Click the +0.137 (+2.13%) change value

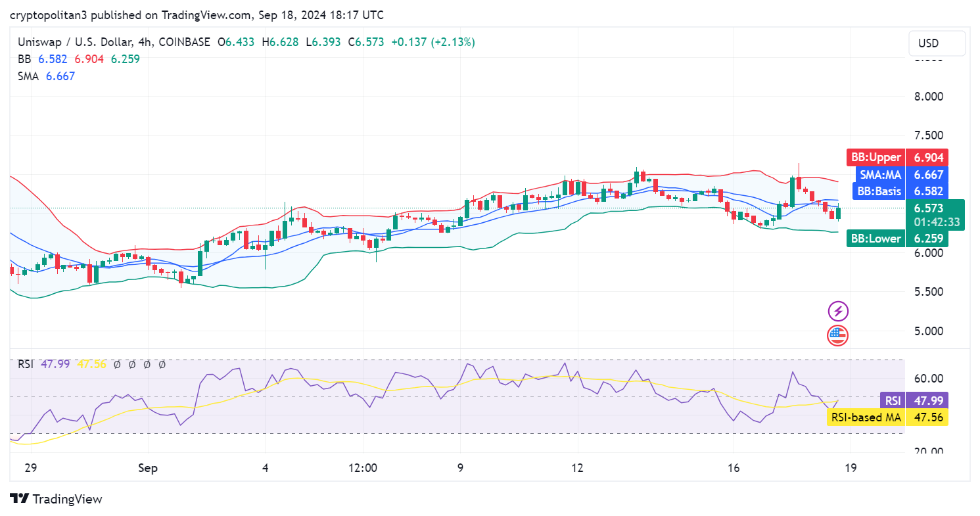click(433, 42)
